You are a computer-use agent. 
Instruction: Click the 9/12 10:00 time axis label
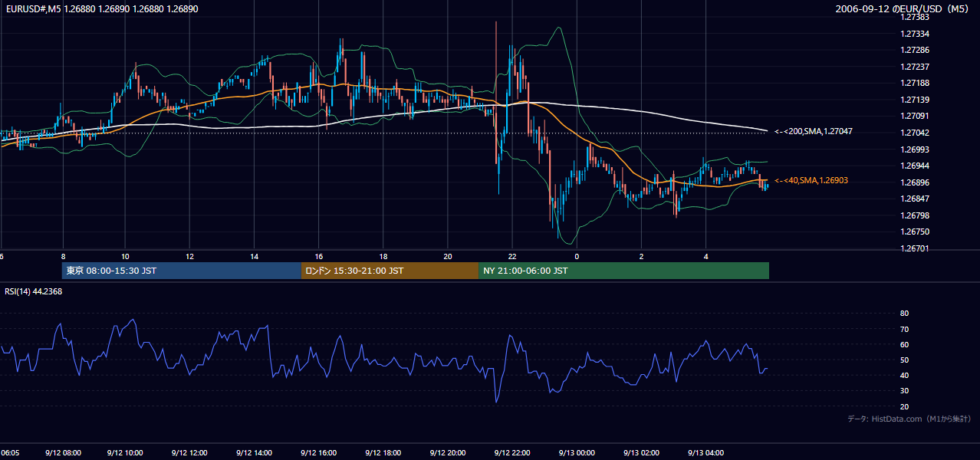(127, 453)
